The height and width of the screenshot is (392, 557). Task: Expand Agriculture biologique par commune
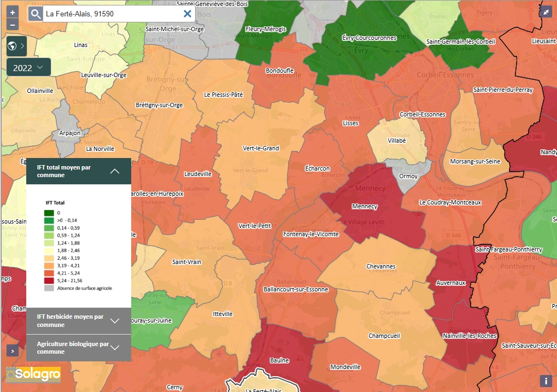pyautogui.click(x=114, y=348)
